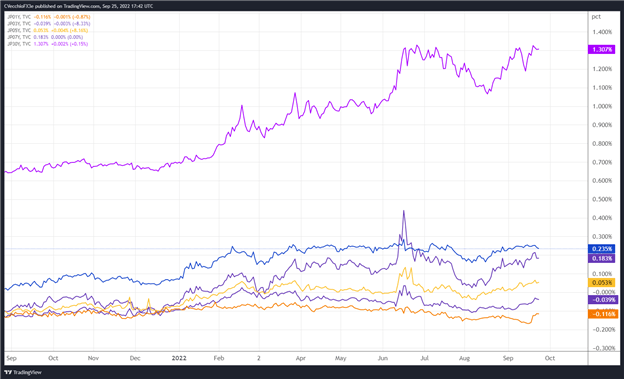Click the TradingView.com publish header text

78,6
